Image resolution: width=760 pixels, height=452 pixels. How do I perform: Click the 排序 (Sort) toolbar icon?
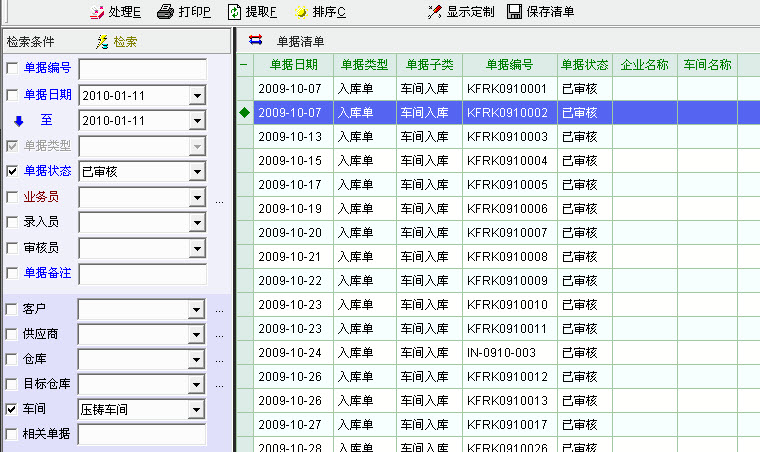point(301,12)
